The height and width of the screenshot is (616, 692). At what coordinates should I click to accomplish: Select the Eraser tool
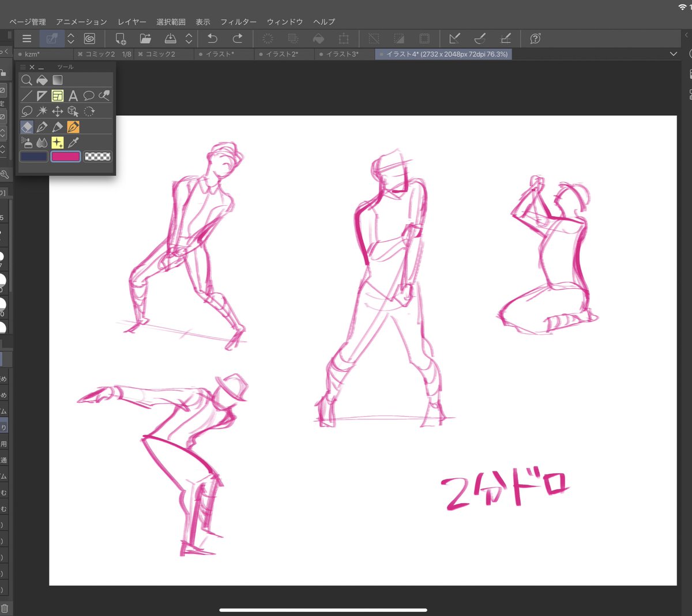27,127
